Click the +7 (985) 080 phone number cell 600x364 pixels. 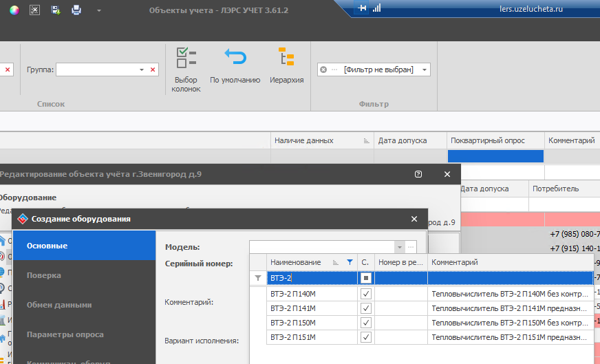pyautogui.click(x=573, y=234)
